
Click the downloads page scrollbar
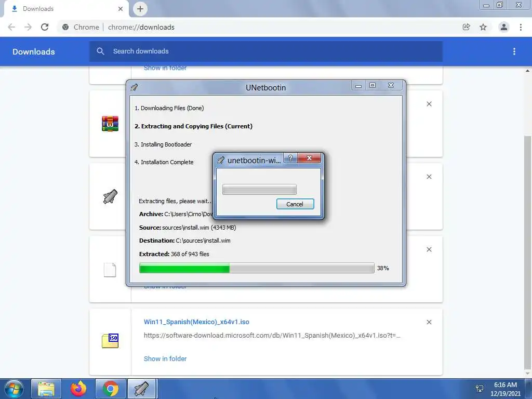[x=527, y=252]
